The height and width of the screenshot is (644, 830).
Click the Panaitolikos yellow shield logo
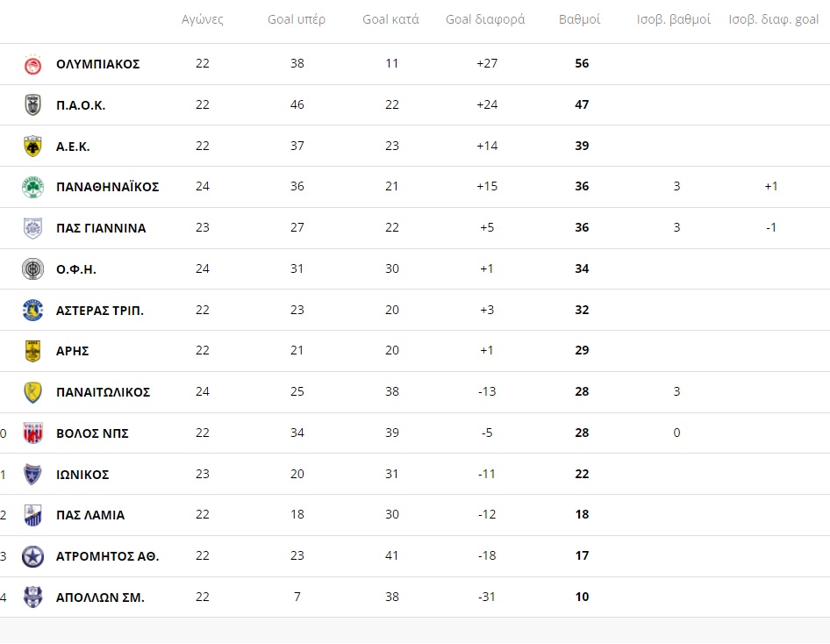[x=32, y=392]
